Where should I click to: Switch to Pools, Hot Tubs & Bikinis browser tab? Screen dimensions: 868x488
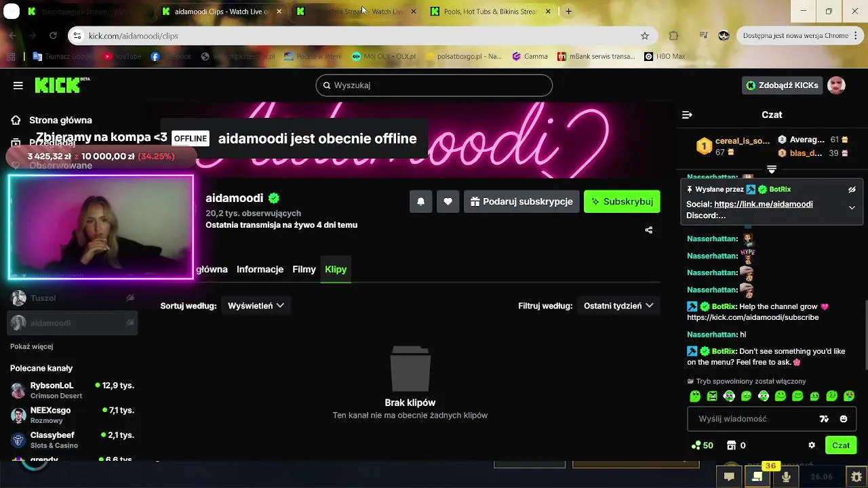490,12
